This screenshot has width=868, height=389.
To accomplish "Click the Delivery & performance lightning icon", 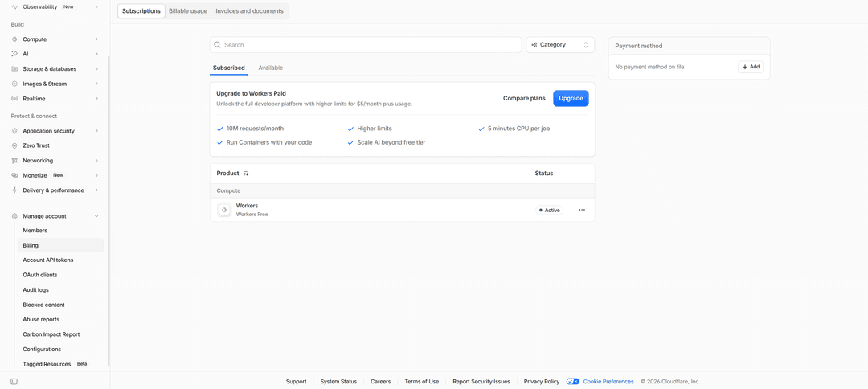I will pyautogui.click(x=14, y=190).
